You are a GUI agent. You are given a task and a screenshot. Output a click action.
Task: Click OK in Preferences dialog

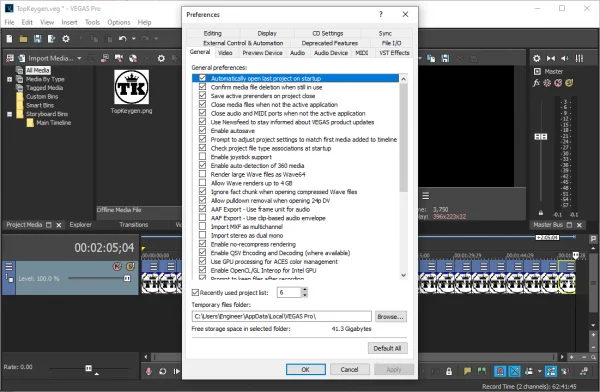(x=306, y=369)
